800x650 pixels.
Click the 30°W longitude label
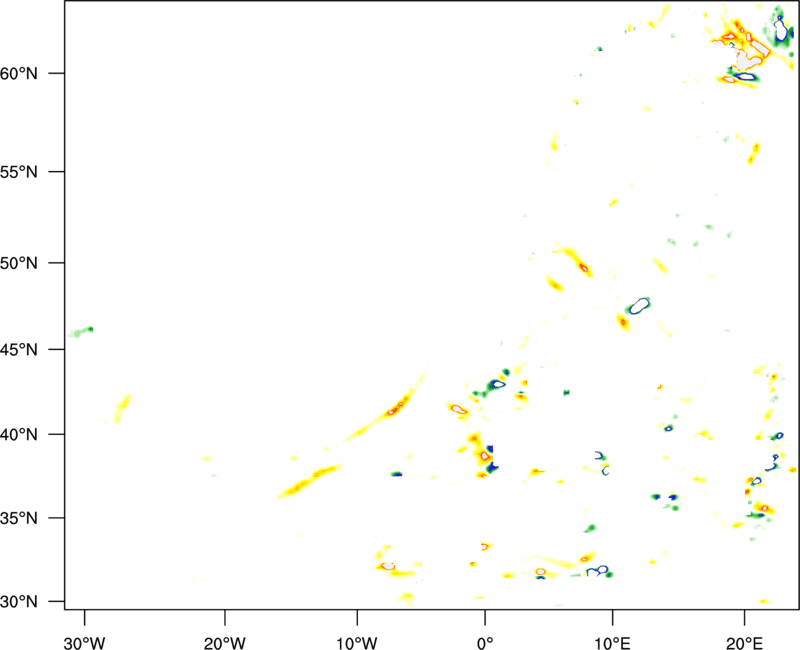[x=84, y=643]
